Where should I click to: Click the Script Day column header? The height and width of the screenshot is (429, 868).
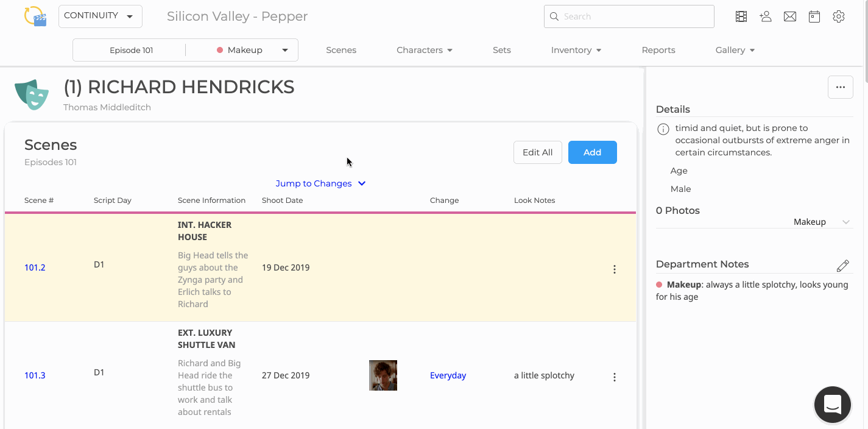[113, 200]
